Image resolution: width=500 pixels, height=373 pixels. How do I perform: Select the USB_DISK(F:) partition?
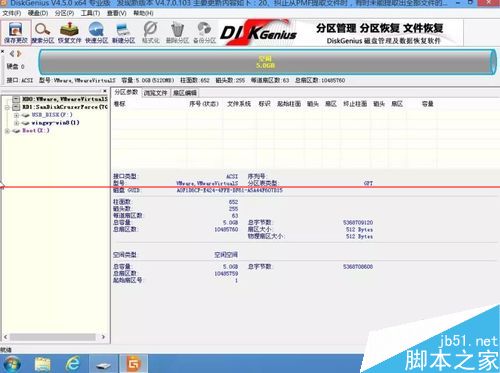pyautogui.click(x=52, y=115)
